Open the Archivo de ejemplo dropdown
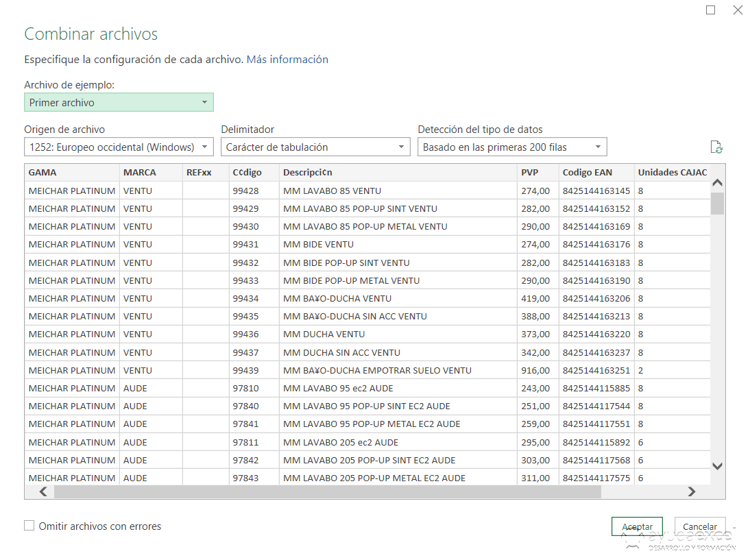750x560 pixels. coord(119,102)
